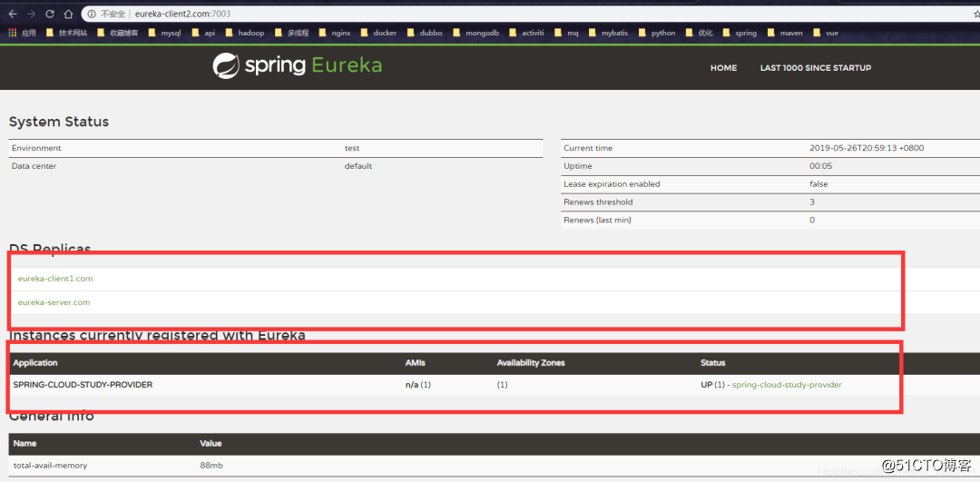This screenshot has width=980, height=482.
Task: Open the mongodb bookmark folder
Action: tap(475, 34)
